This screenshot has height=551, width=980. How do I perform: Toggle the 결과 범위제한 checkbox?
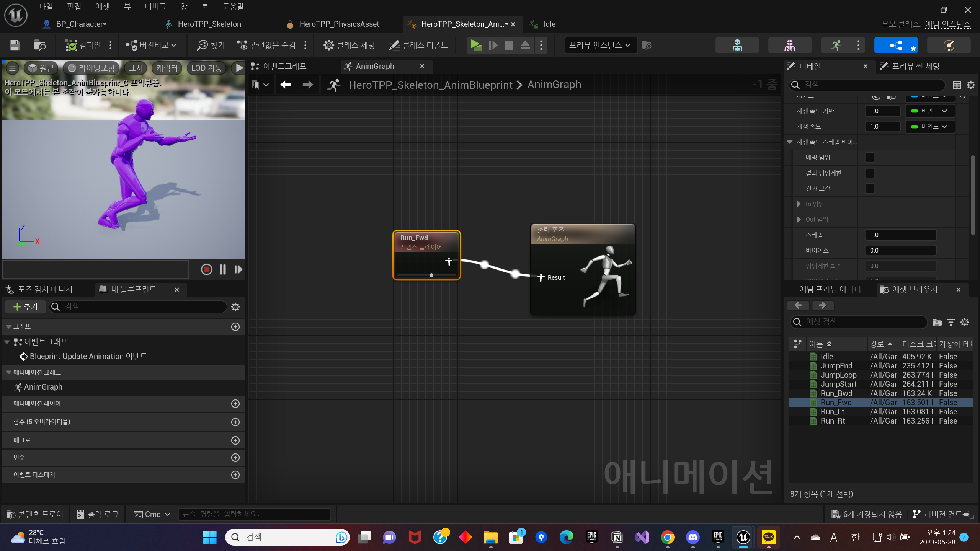pos(870,173)
